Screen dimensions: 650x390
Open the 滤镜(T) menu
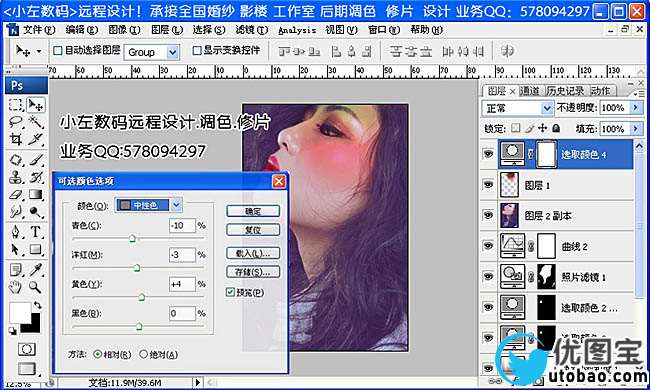pos(252,30)
